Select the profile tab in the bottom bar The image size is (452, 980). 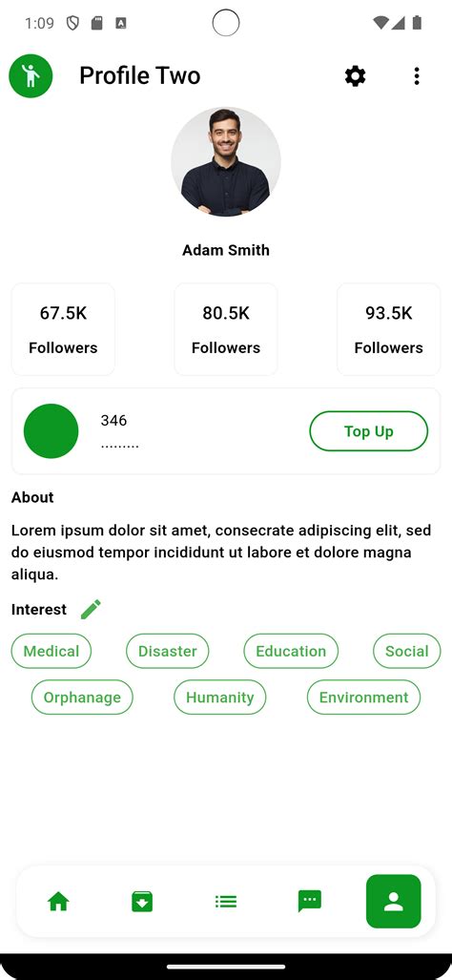point(393,901)
